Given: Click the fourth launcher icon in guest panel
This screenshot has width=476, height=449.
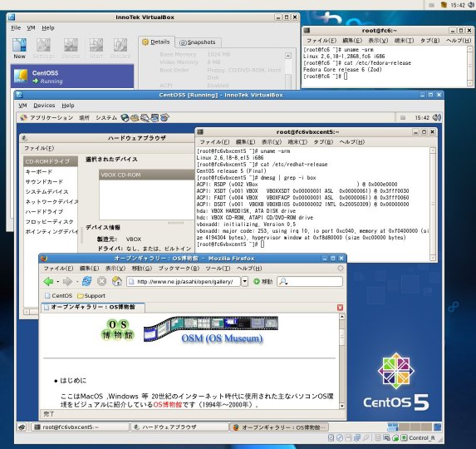Looking at the screenshot, I should point(155,117).
